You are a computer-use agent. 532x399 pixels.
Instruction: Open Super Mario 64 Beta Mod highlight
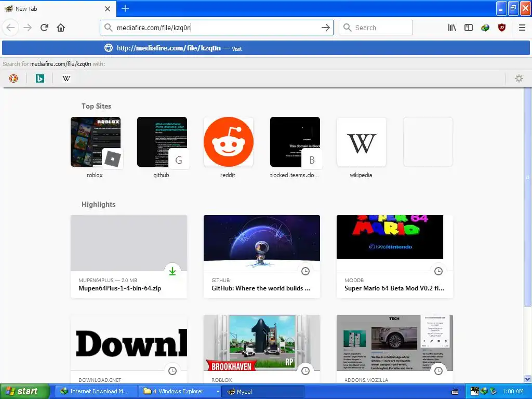point(395,257)
